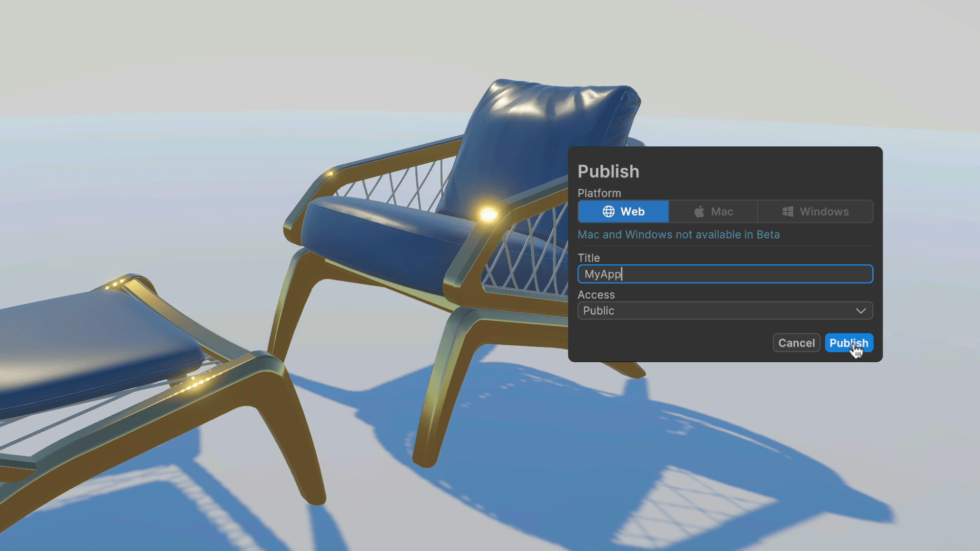980x551 pixels.
Task: Select the Web platform globe icon
Action: point(609,211)
